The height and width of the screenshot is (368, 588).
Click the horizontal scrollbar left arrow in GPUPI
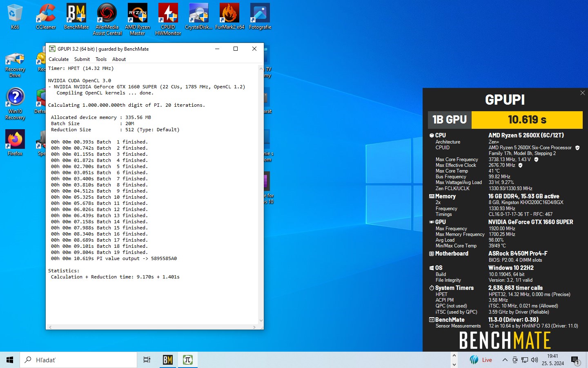pos(50,327)
